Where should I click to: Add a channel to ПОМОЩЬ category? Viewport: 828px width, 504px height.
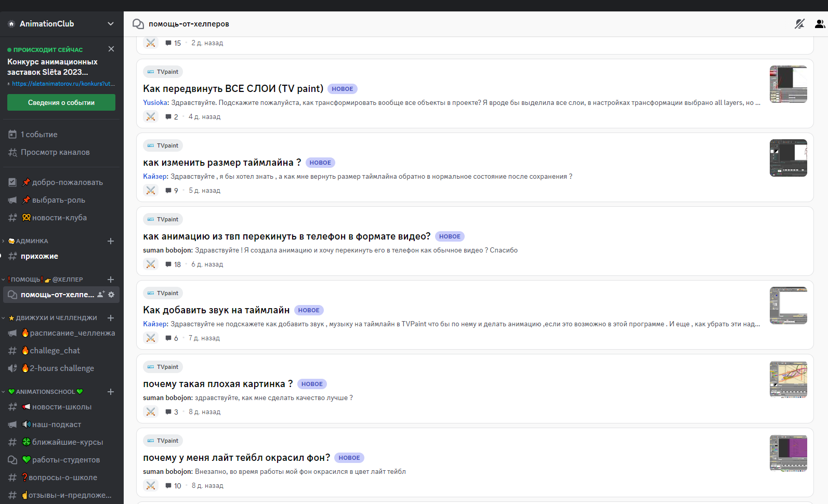tap(111, 280)
